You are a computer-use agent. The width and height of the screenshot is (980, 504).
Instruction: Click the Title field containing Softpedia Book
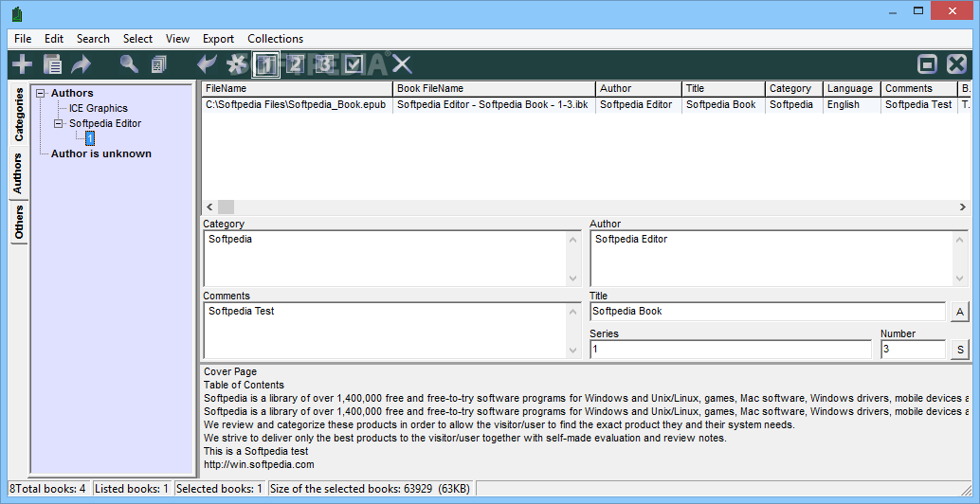pyautogui.click(x=768, y=311)
